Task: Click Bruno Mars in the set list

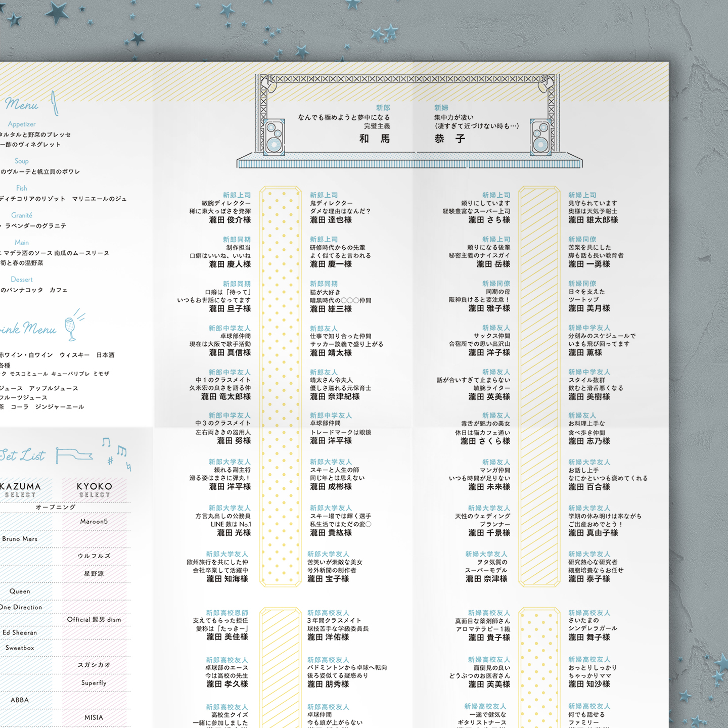Action: coord(20,539)
